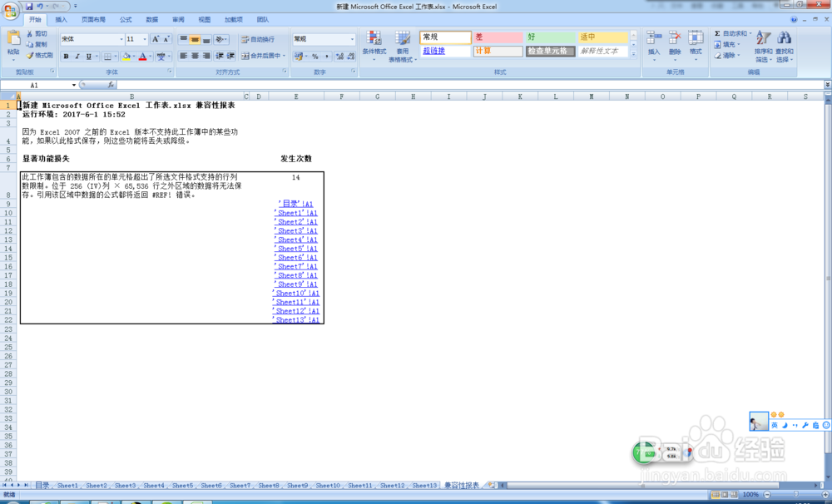Open the 自动求和 AutoSum dropdown
This screenshot has width=832, height=504.
[750, 33]
